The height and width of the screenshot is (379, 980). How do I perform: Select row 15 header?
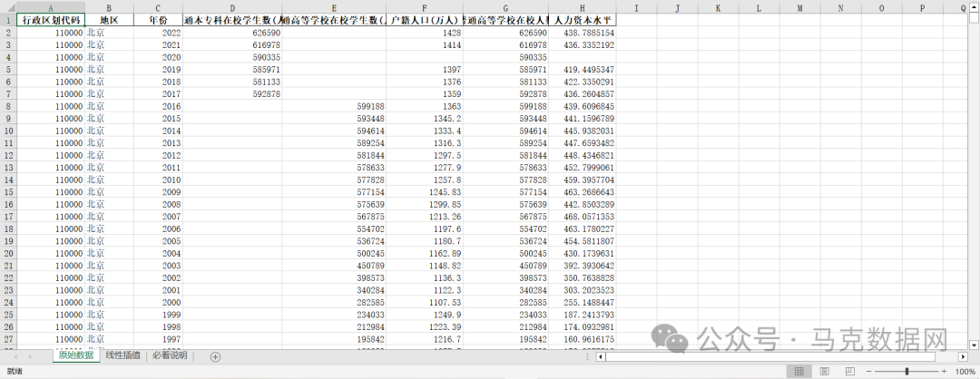point(8,191)
